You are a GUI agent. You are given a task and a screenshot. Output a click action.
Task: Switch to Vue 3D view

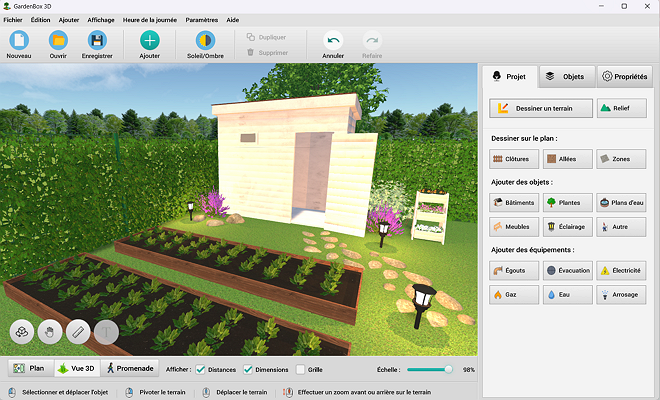tap(77, 368)
